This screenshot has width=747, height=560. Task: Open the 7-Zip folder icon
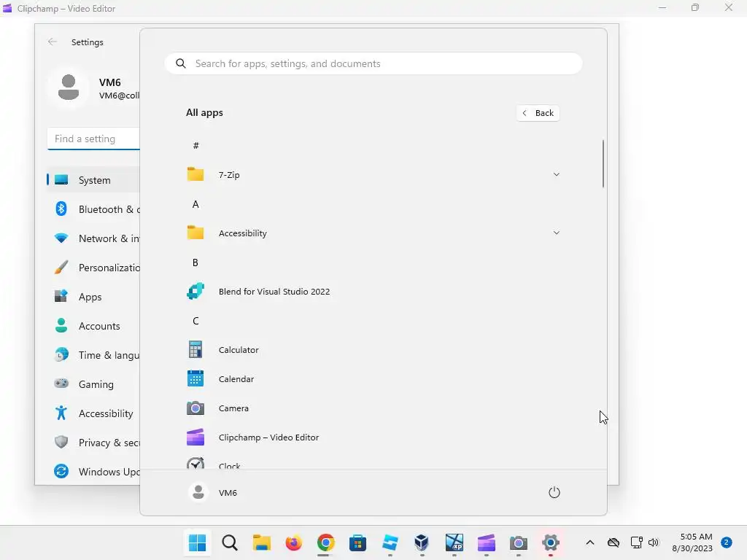coord(196,174)
